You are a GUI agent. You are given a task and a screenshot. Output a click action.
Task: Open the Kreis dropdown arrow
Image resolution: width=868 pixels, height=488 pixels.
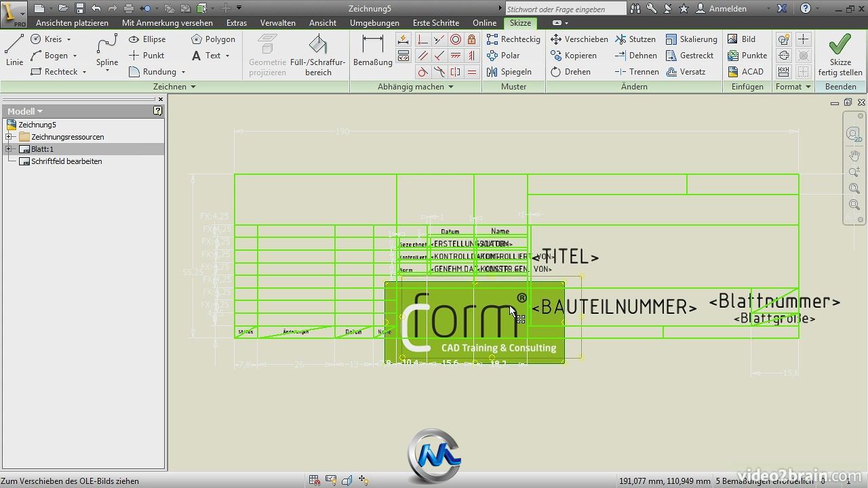pyautogui.click(x=68, y=39)
